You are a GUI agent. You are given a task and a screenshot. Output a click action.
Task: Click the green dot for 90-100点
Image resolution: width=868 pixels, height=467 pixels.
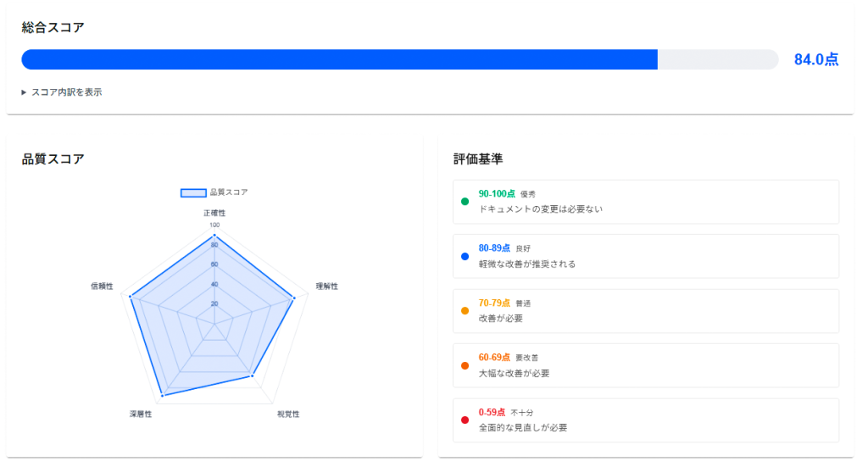click(x=465, y=202)
